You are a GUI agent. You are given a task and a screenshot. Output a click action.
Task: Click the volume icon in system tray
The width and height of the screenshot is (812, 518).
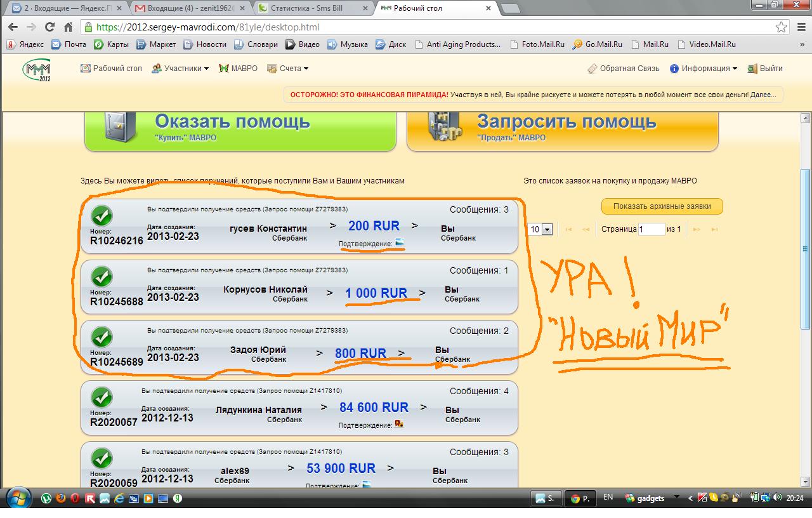click(x=777, y=498)
